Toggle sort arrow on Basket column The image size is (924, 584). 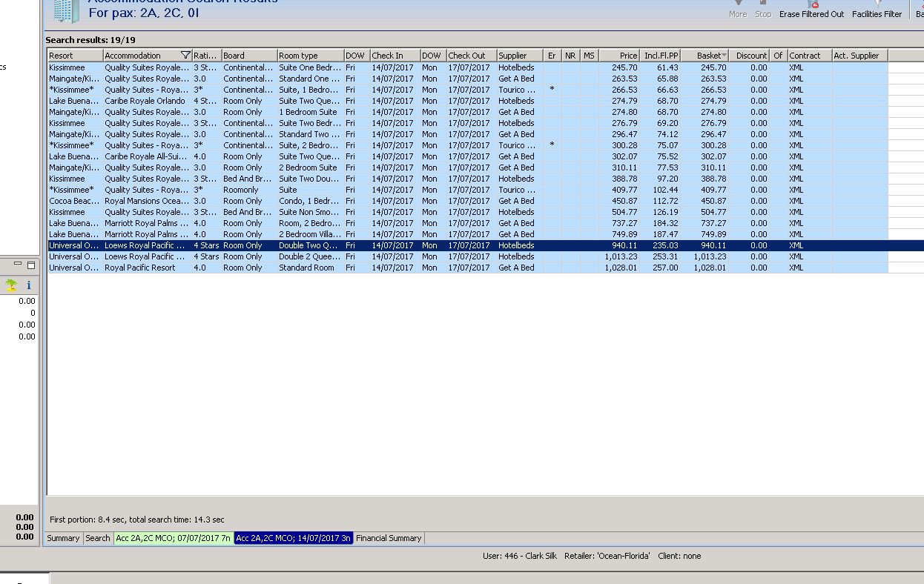point(724,56)
